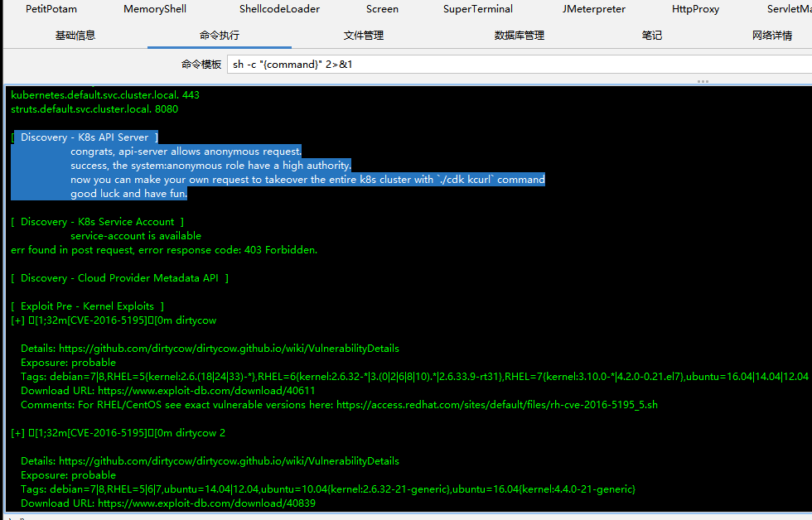Screen dimensions: 812x520
Task: Open the 网络详情 tab
Action: (x=772, y=36)
